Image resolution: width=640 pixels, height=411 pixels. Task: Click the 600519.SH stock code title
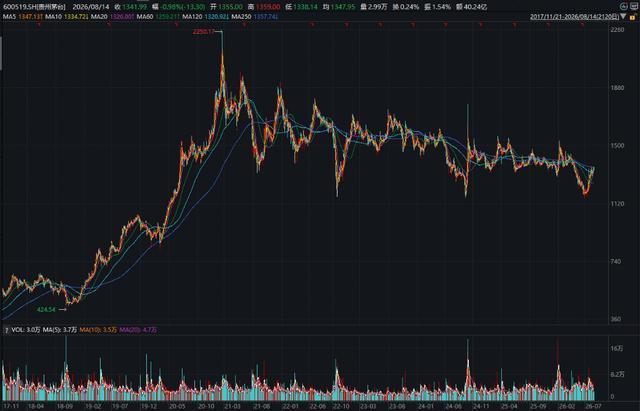coord(34,7)
